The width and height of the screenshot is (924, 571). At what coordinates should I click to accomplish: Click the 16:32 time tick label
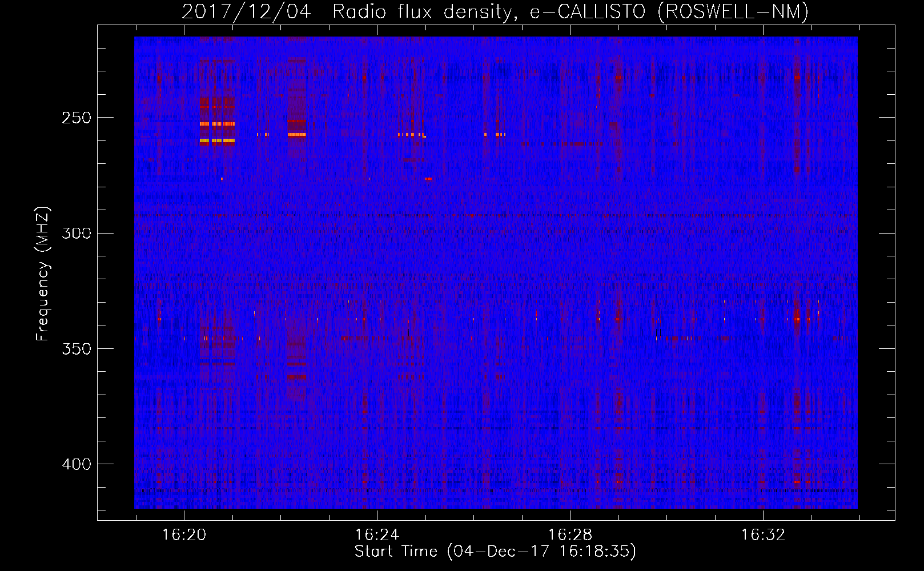click(763, 535)
